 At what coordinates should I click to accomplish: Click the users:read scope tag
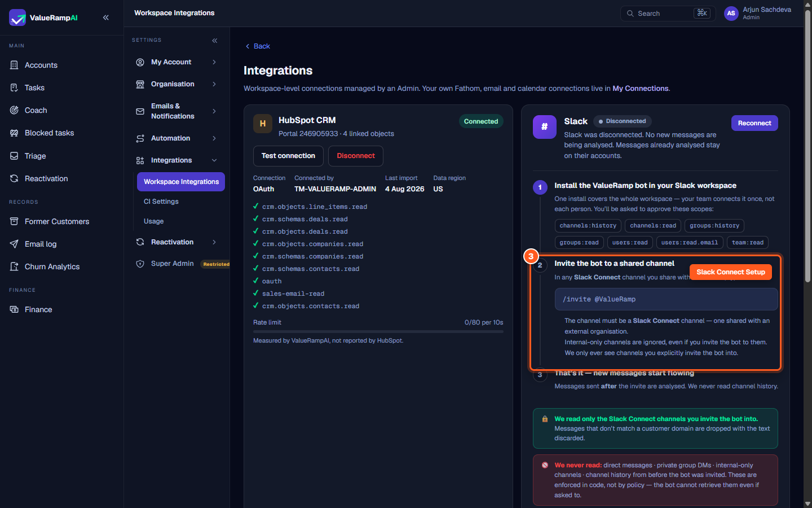point(630,243)
